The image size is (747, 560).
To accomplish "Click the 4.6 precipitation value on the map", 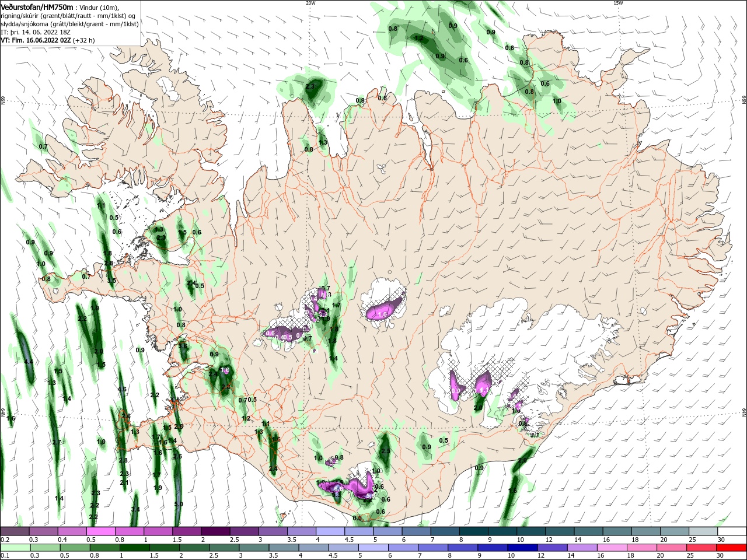I will (x=122, y=389).
